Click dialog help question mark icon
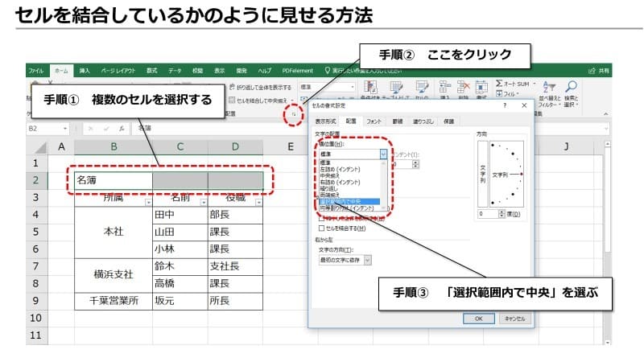This screenshot has height=362, width=644. [505, 105]
